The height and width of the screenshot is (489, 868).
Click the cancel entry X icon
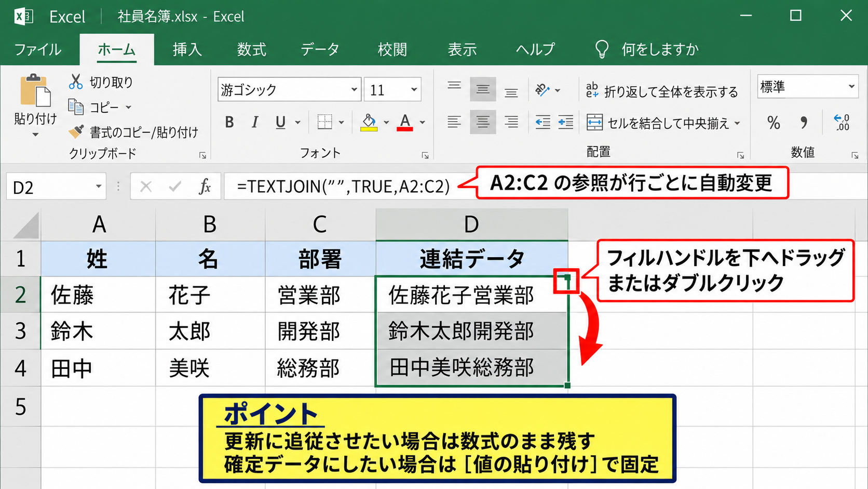pos(146,187)
